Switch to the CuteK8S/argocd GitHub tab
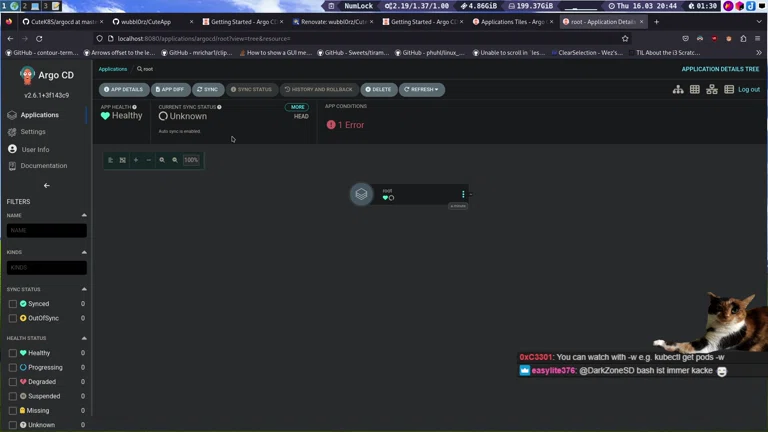768x432 pixels. click(x=63, y=22)
